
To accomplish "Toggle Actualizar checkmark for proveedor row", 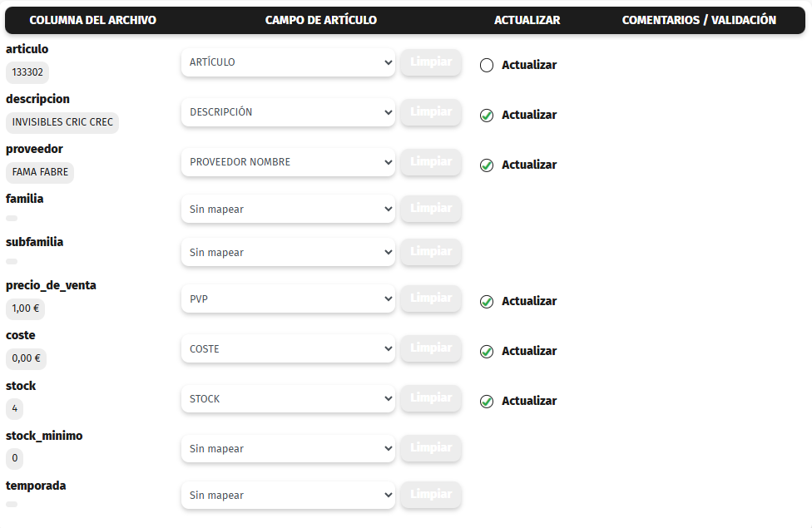I will click(x=487, y=165).
